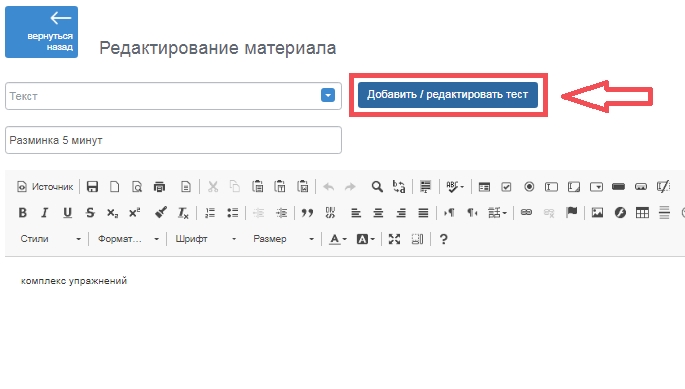Click the New page icon
685x389 pixels.
tap(114, 187)
